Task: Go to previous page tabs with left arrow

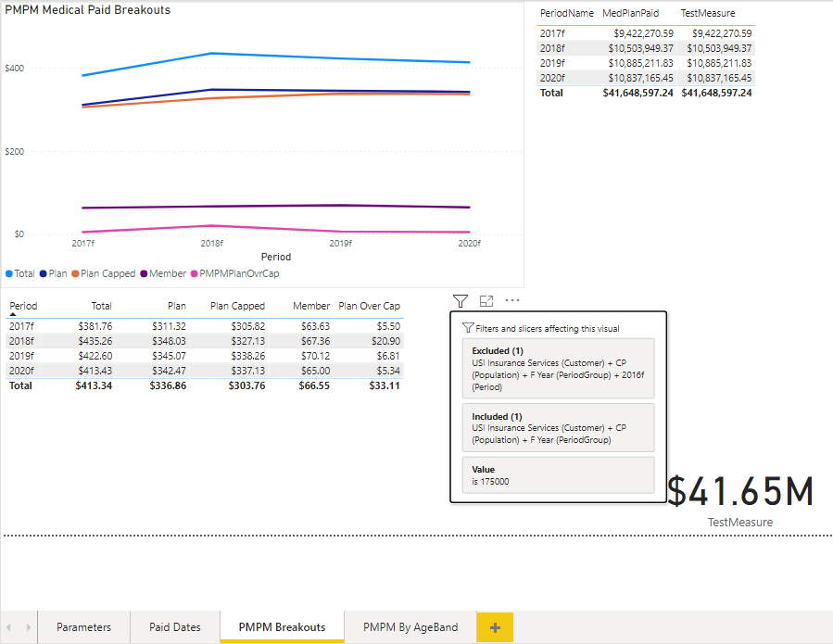Action: [8, 627]
